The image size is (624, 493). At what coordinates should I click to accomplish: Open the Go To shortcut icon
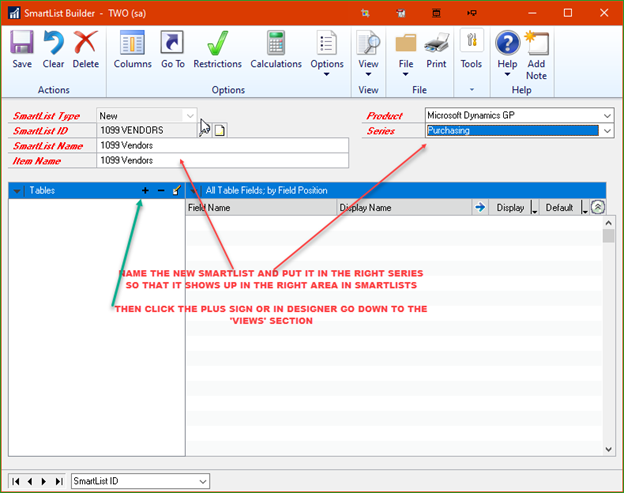click(172, 42)
